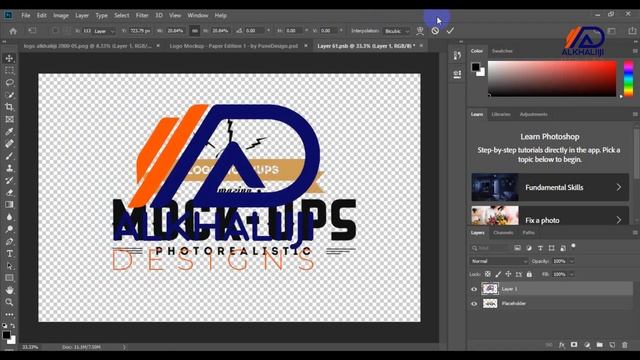Select the Placeholder layer row
The width and height of the screenshot is (640, 360).
coord(551,304)
